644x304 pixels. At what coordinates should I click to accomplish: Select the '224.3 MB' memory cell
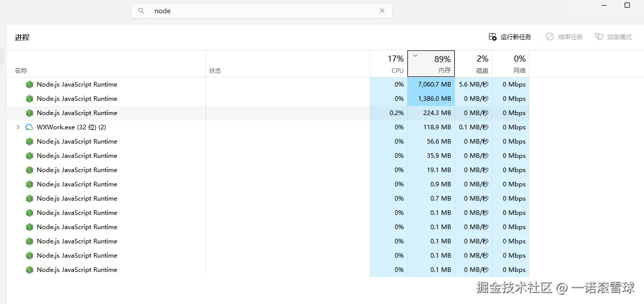click(431, 113)
